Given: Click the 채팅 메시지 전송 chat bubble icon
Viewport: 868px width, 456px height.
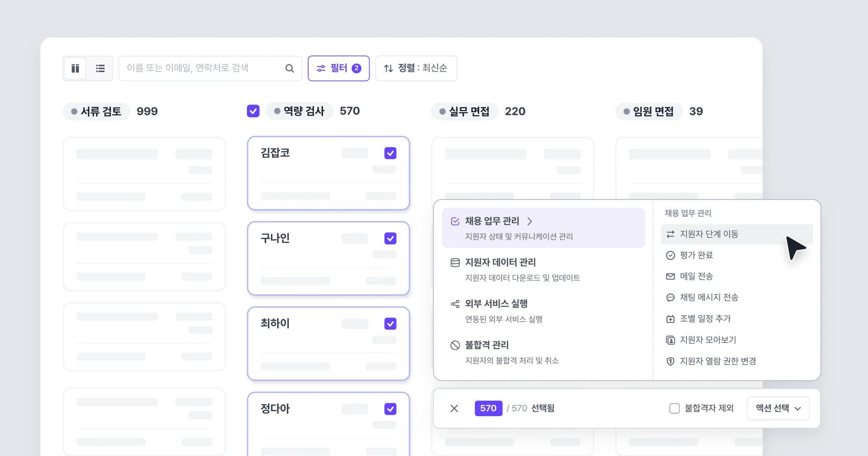Looking at the screenshot, I should click(670, 297).
